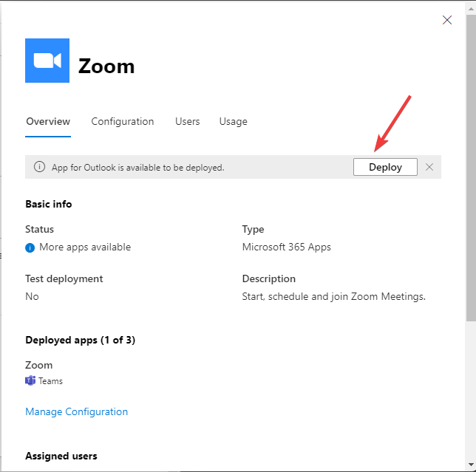Image resolution: width=476 pixels, height=472 pixels.
Task: Dismiss the Outlook deployment banner
Action: tap(429, 167)
